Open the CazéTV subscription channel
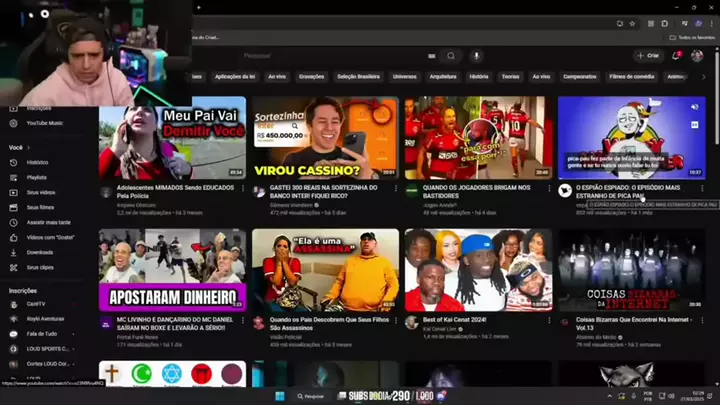 [36, 304]
